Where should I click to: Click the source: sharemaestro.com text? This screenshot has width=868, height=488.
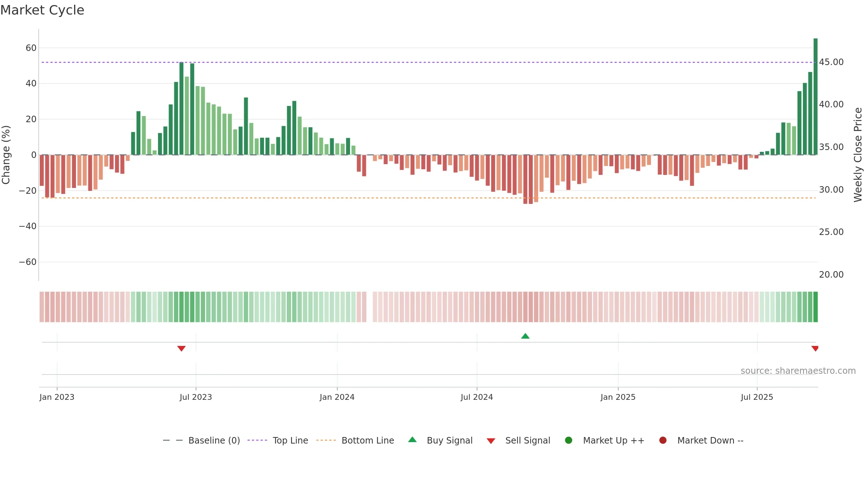(x=798, y=371)
